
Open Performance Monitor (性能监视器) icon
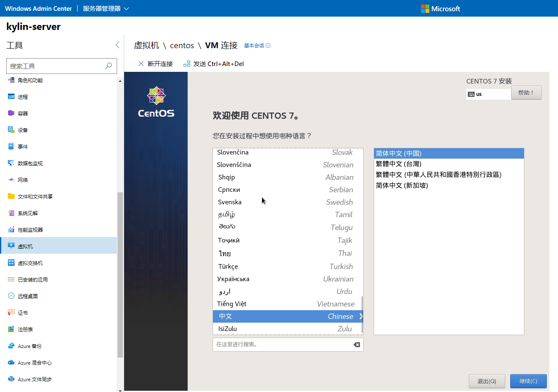[x=11, y=230]
